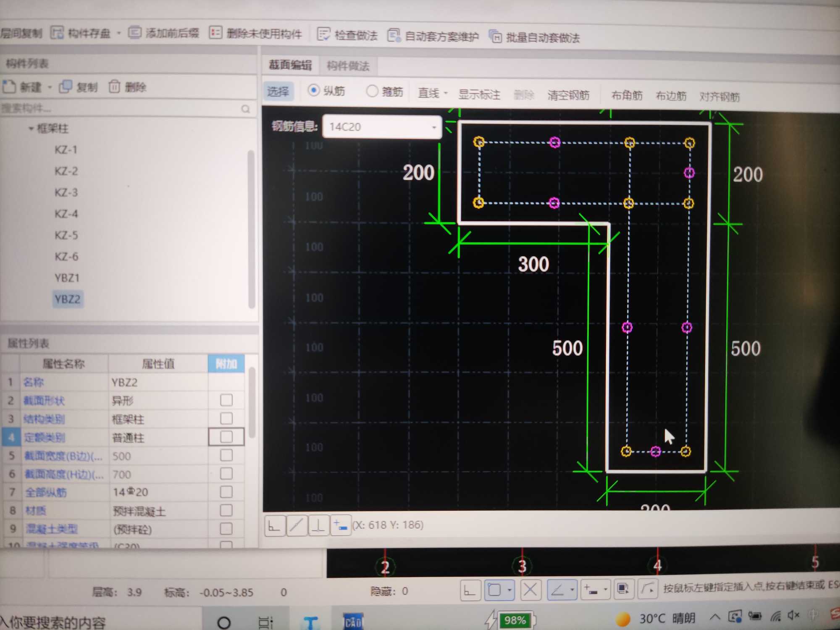Click the 添加前后缀 add prefix icon
Screen dimensions: 840x630
(x=134, y=32)
